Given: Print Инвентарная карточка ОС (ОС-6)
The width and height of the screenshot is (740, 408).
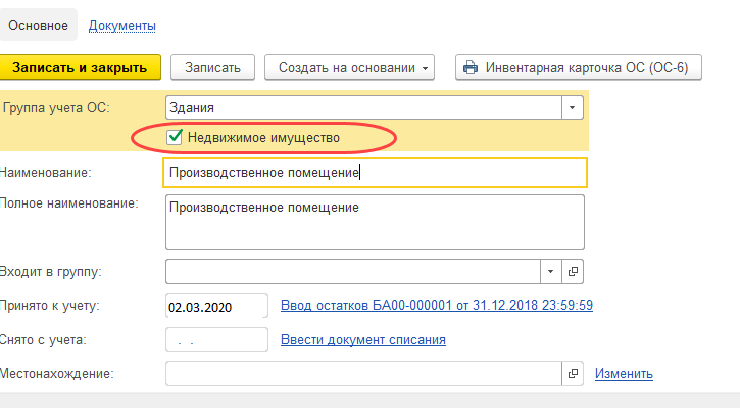Looking at the screenshot, I should (579, 67).
